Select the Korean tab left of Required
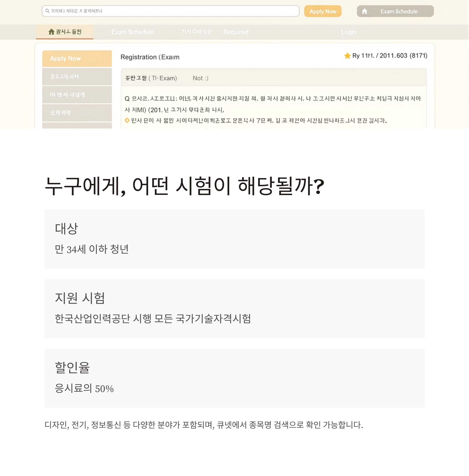Image resolution: width=469 pixels, height=476 pixels. [196, 32]
